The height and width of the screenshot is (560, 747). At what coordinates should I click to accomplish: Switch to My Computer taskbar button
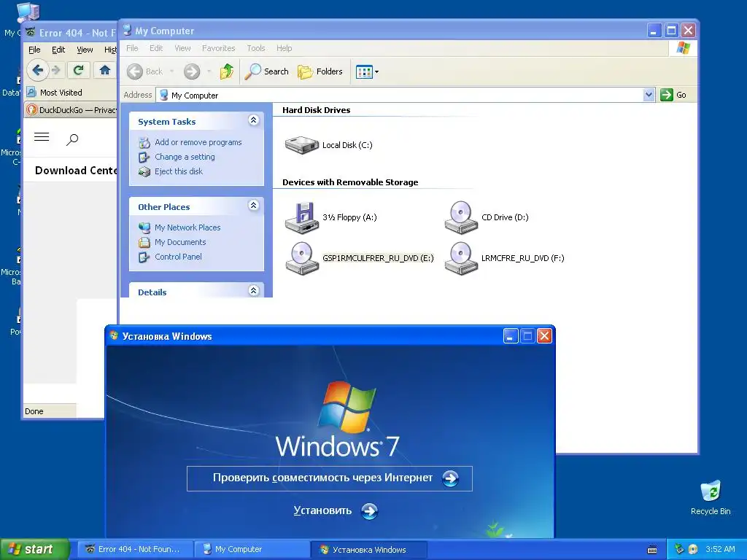(252, 549)
